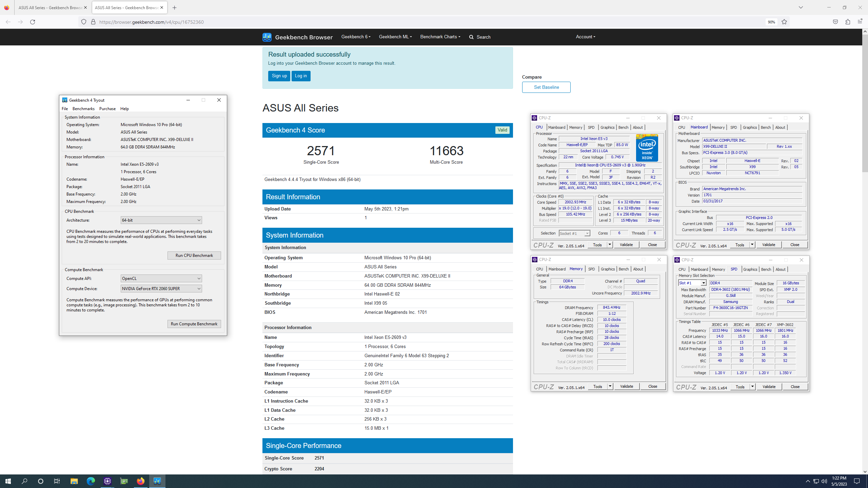Open Tools dropdown arrow in CPU-Z Memory window
The height and width of the screenshot is (488, 868).
(x=610, y=386)
